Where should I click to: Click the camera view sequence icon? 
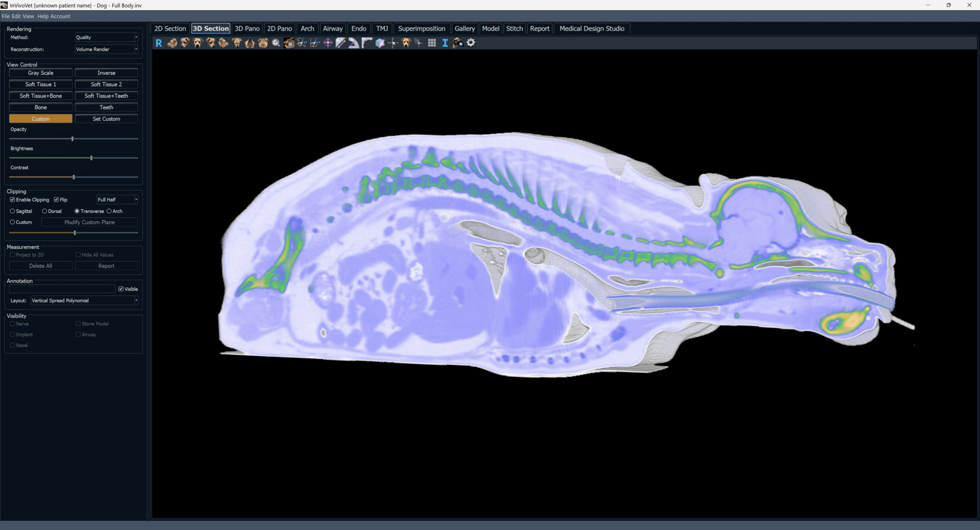pos(458,43)
